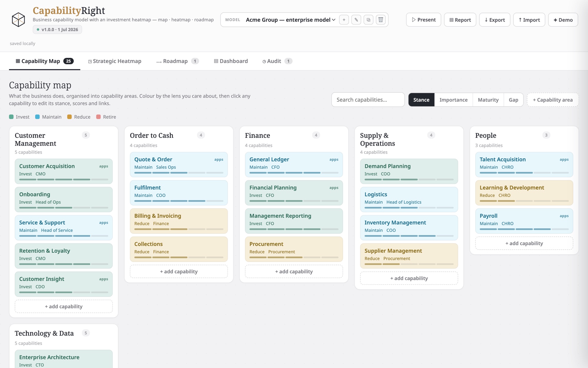
Task: Click the green Invest legend swatch
Action: pos(11,117)
